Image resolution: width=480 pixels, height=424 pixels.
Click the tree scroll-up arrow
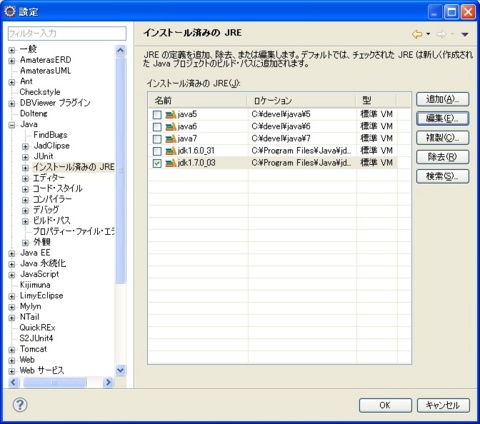coord(120,50)
